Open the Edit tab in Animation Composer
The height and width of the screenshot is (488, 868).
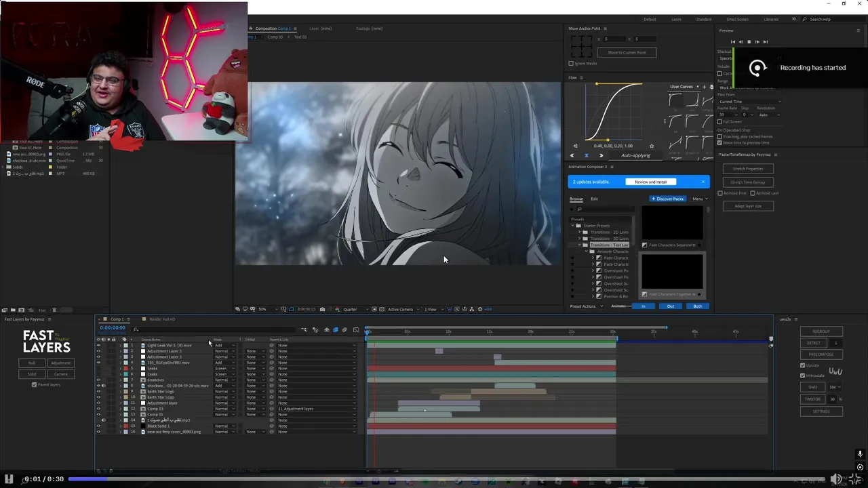click(x=594, y=199)
